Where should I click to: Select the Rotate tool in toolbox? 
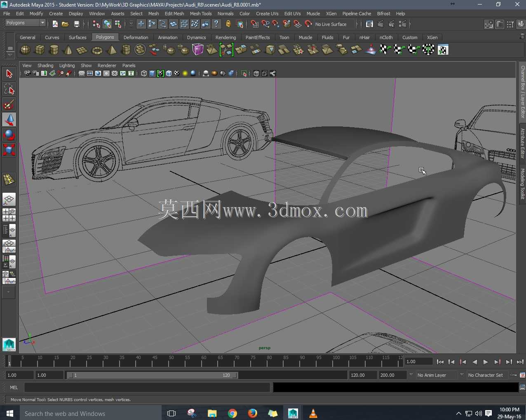pyautogui.click(x=9, y=135)
